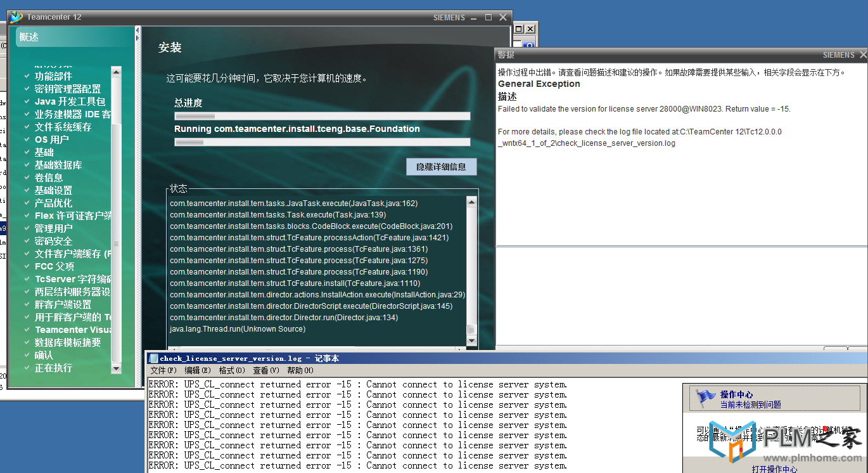Maximize the Teamcenter 12 installer window
The height and width of the screenshot is (473, 868).
(488, 17)
